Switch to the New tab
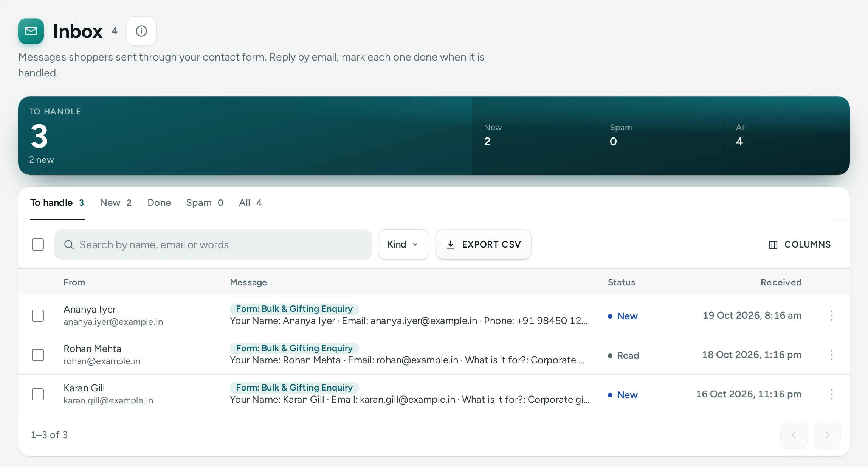 point(116,203)
